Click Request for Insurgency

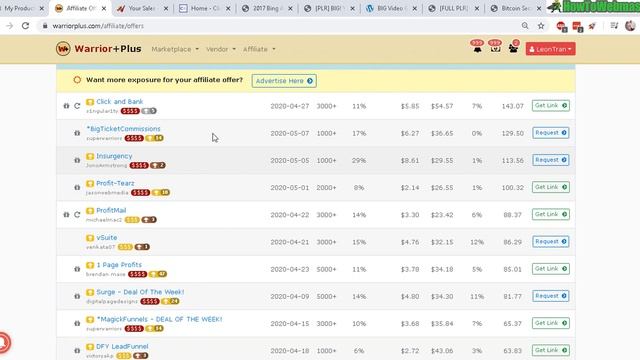coord(551,160)
